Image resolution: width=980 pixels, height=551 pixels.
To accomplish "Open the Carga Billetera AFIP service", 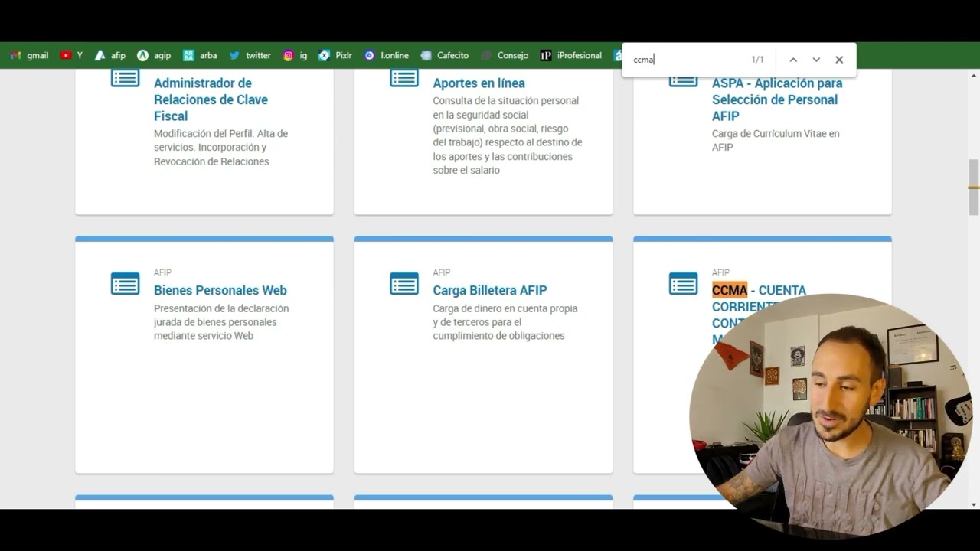I will 490,290.
